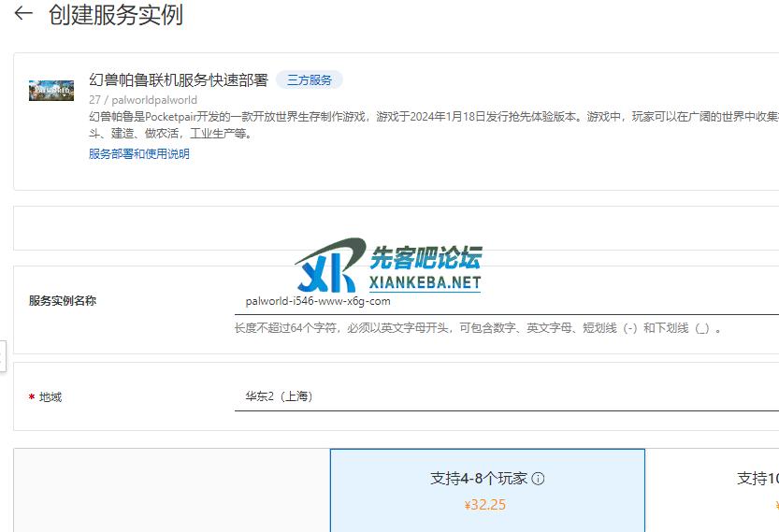Click the info icon next to 支持4-8个玩家
The width and height of the screenshot is (779, 532).
538,479
